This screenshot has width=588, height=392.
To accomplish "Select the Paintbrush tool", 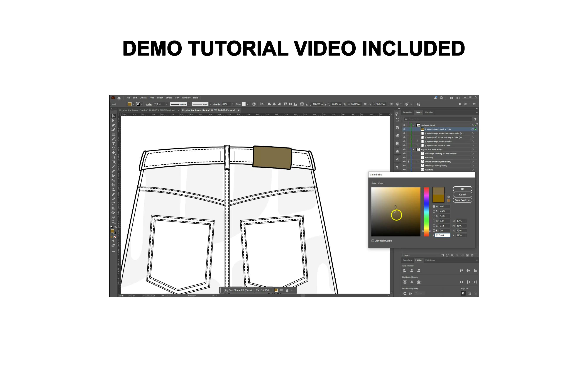I will 113,139.
